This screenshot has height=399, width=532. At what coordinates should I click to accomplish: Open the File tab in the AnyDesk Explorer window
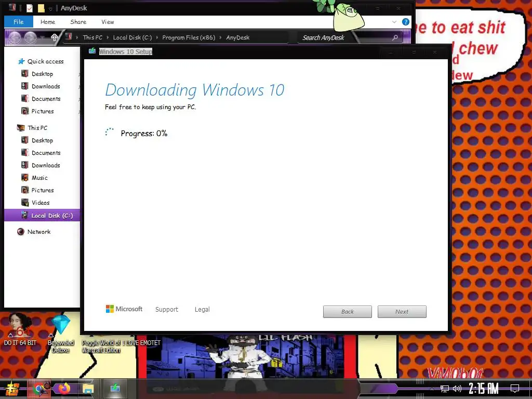(x=18, y=22)
